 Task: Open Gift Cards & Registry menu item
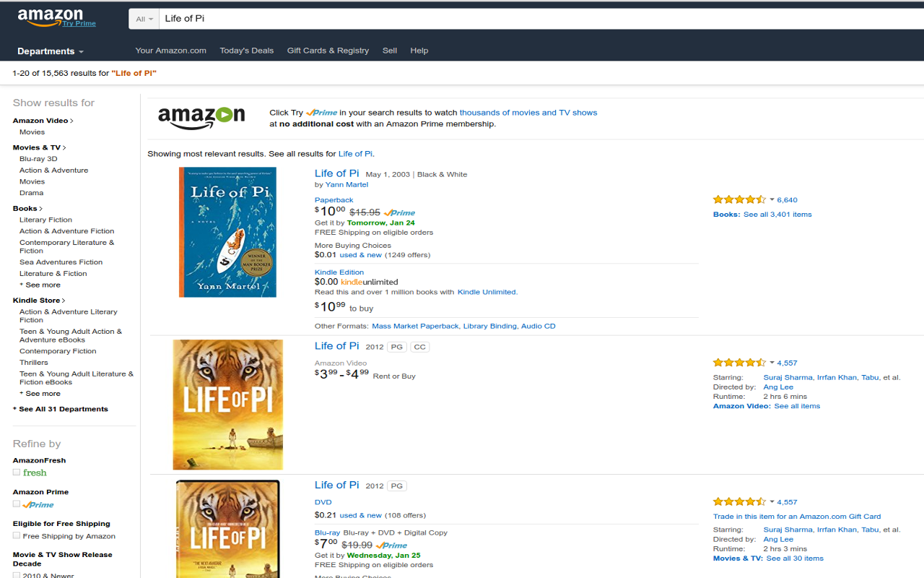click(x=328, y=51)
